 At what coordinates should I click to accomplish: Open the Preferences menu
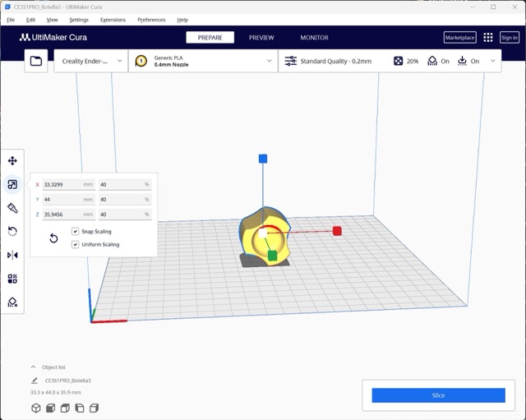(x=151, y=20)
